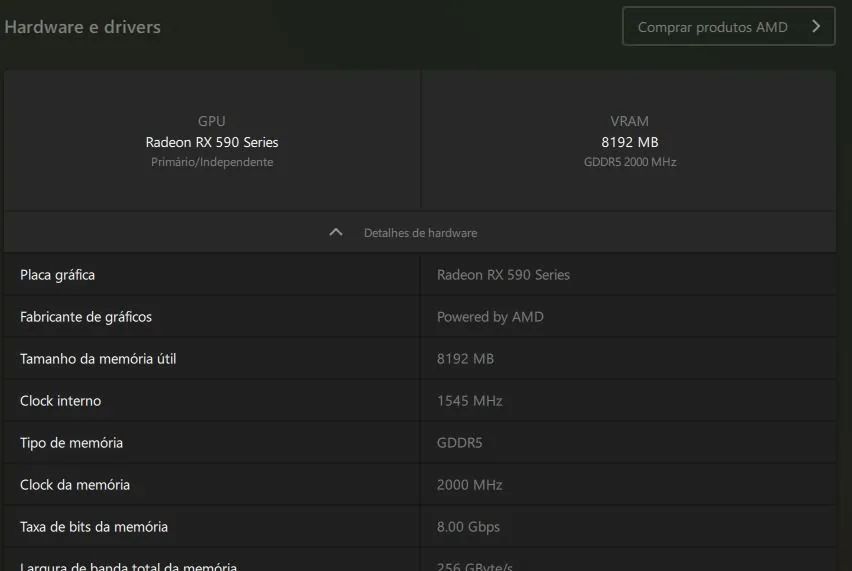This screenshot has height=571, width=852.
Task: Collapse the Detalhes de hardware section
Action: pos(419,233)
